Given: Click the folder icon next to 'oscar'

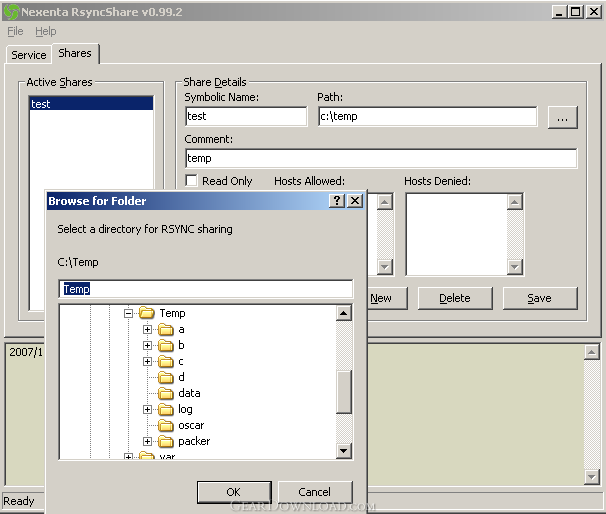Looking at the screenshot, I should coord(166,425).
